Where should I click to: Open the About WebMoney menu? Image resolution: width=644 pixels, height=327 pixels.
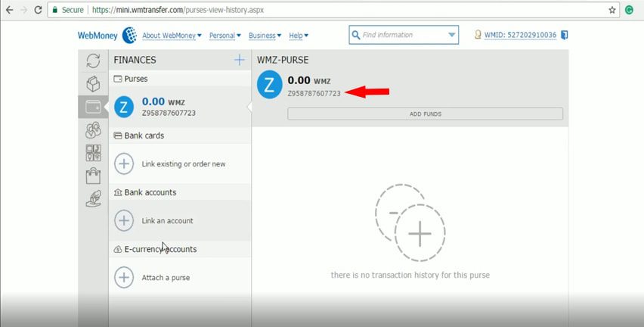tap(172, 36)
